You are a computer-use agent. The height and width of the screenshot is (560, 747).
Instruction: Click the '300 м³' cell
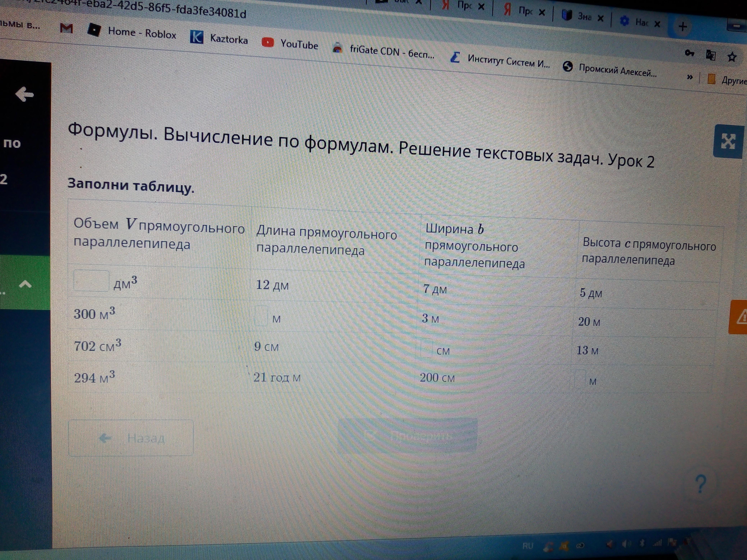click(x=95, y=314)
